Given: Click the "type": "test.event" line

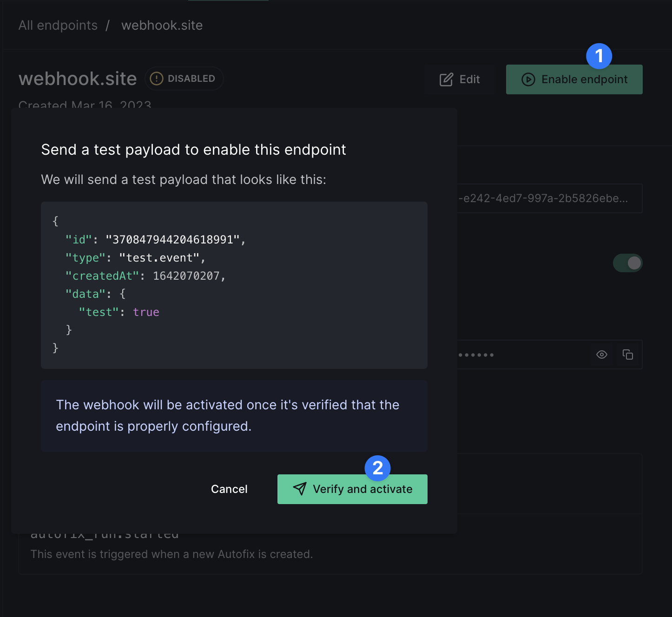Looking at the screenshot, I should coord(135,258).
